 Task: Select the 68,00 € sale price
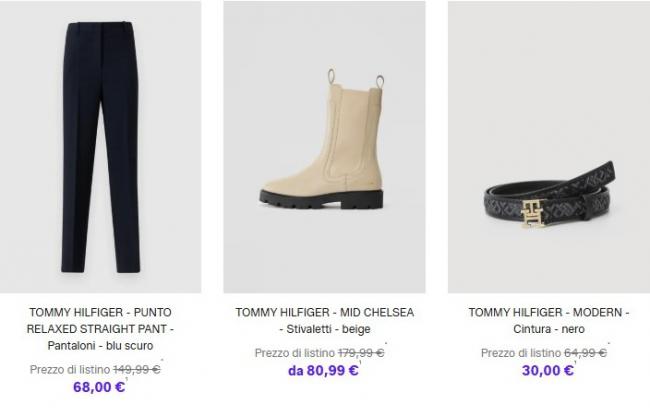(99, 387)
